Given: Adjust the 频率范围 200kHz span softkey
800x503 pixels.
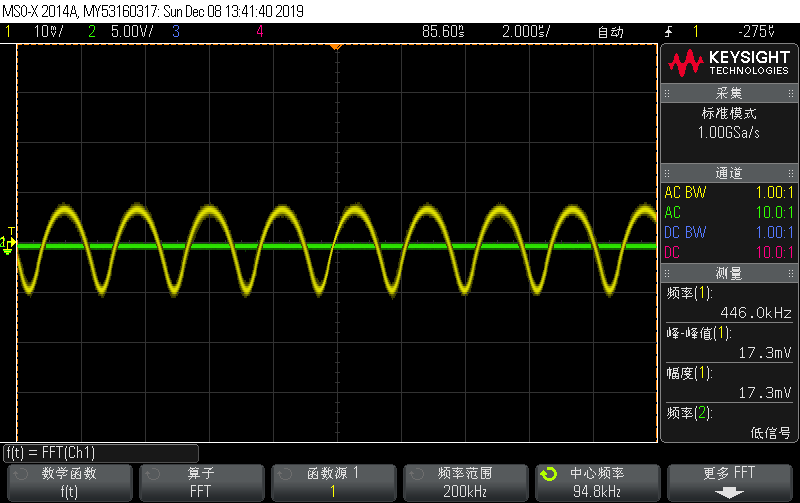Looking at the screenshot, I should point(465,483).
